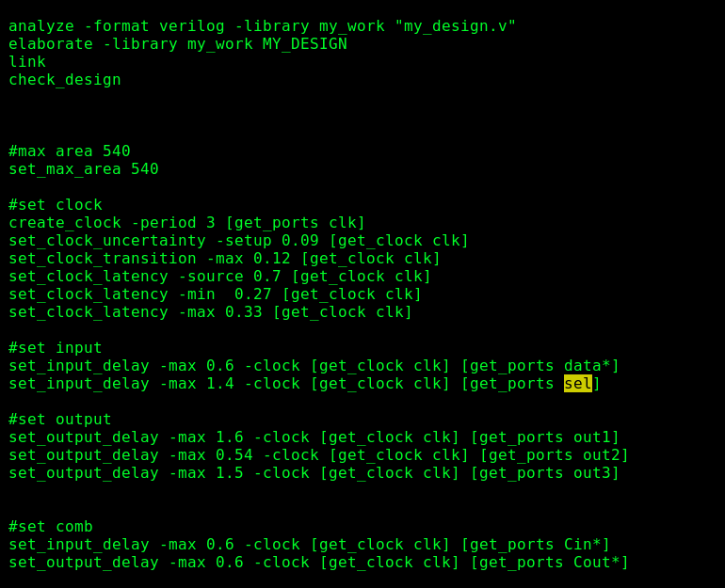Viewport: 725px width, 588px height.
Task: Click the #set output comment
Action: pos(60,420)
